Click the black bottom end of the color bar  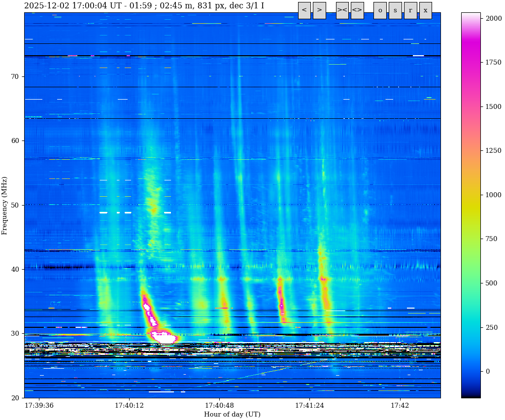[x=471, y=396]
